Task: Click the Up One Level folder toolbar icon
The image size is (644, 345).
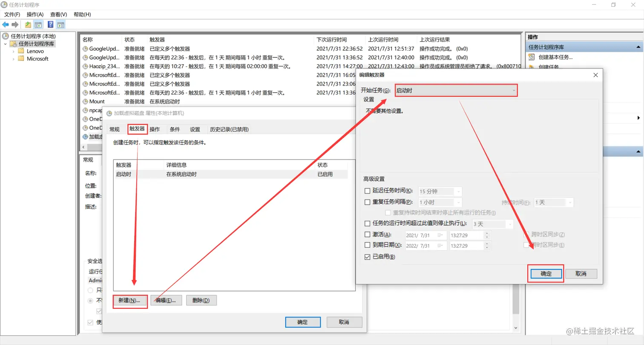Action: tap(28, 25)
